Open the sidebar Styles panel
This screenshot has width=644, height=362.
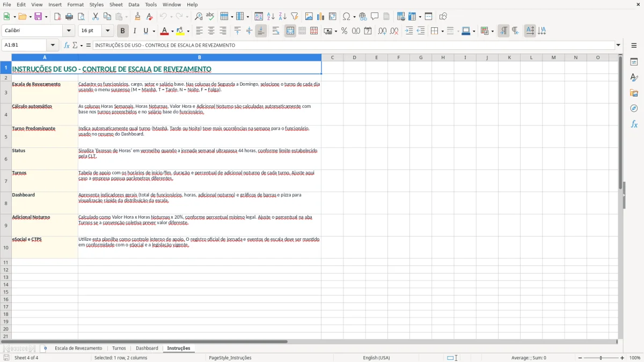click(634, 78)
